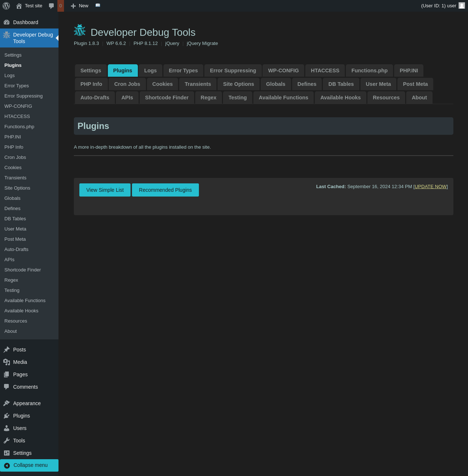The image size is (468, 476).
Task: Click the UPDATE NOW cache link
Action: point(431,187)
